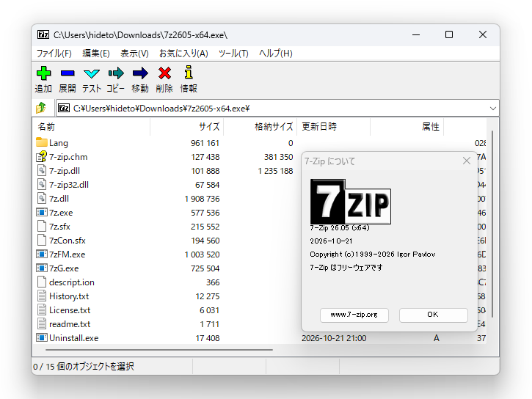Select the Uninstall.exe application icon
532x399 pixels.
click(x=41, y=337)
